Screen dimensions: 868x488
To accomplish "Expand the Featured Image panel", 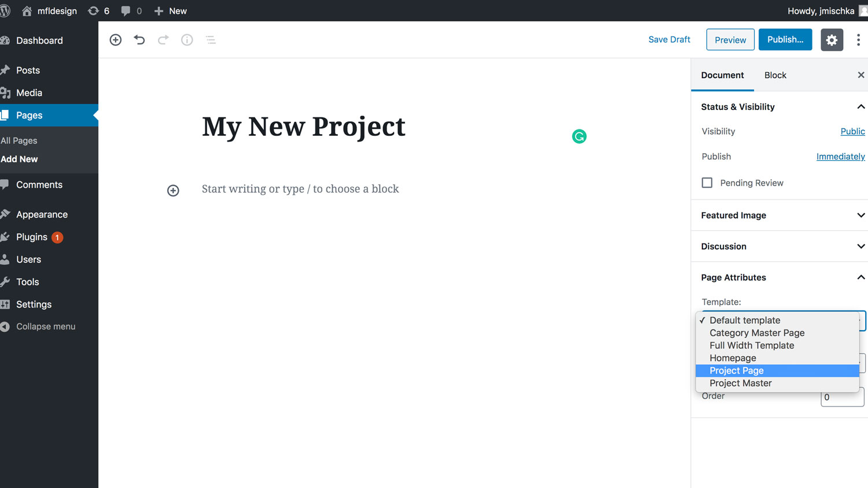I will coord(861,215).
